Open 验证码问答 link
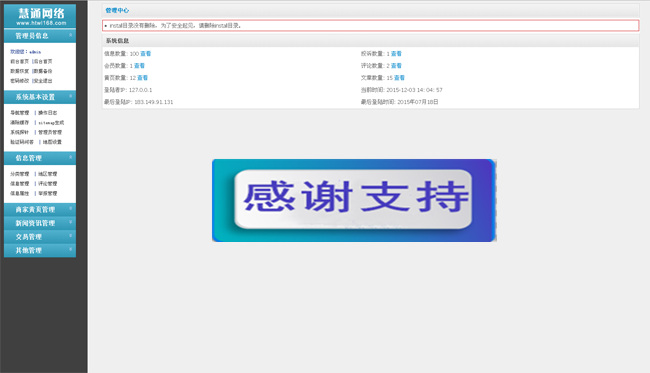The image size is (650, 373). point(22,142)
